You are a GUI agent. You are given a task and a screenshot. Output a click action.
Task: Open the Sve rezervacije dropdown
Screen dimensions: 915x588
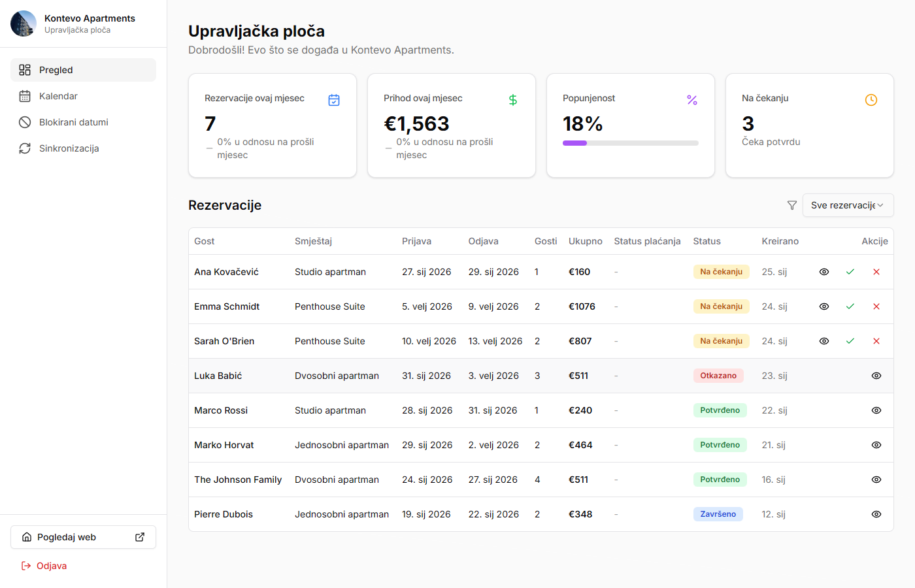click(848, 205)
